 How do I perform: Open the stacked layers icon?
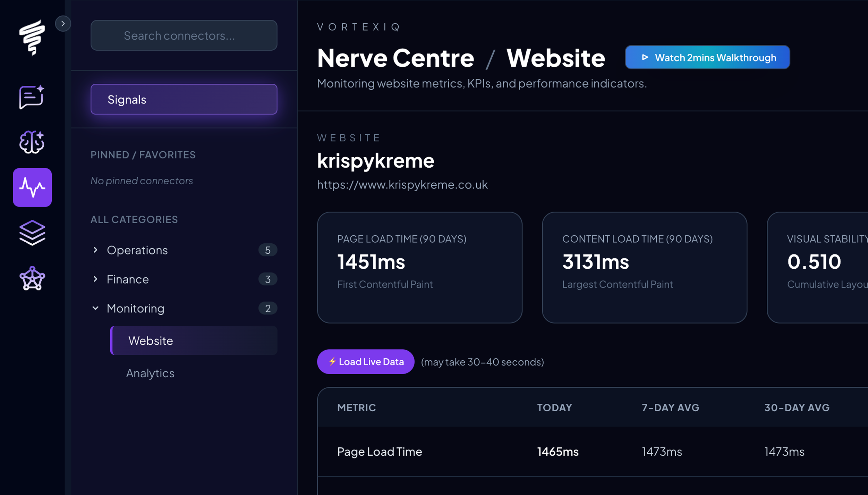[32, 233]
